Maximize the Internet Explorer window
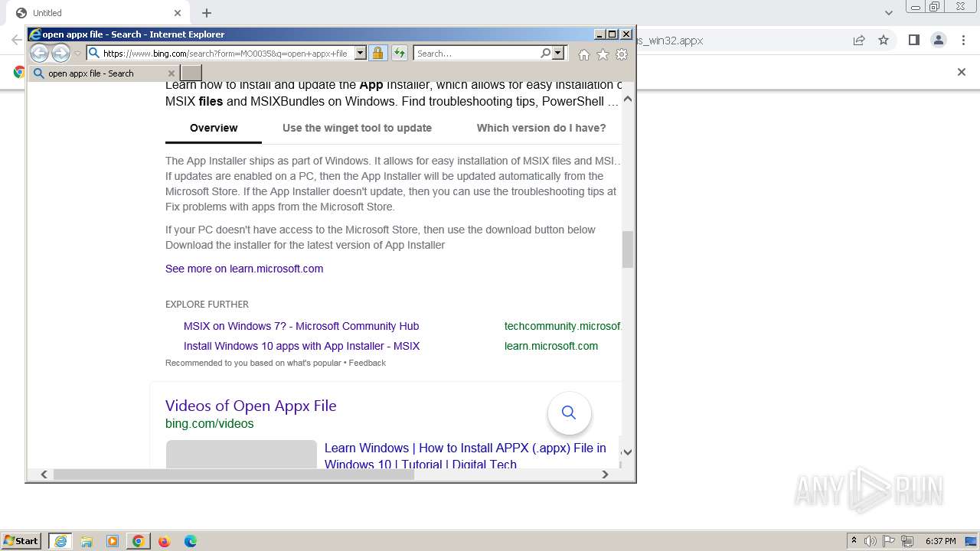Image resolution: width=980 pixels, height=551 pixels. pyautogui.click(x=612, y=34)
